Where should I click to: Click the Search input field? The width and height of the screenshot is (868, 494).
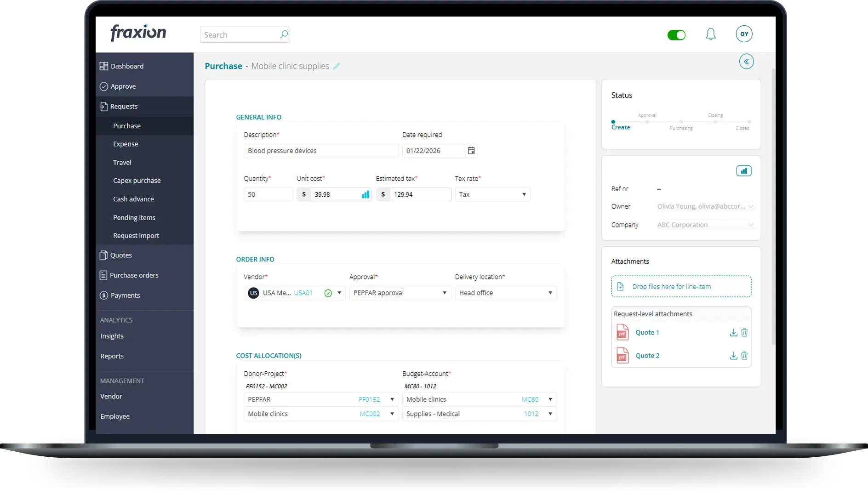point(245,34)
